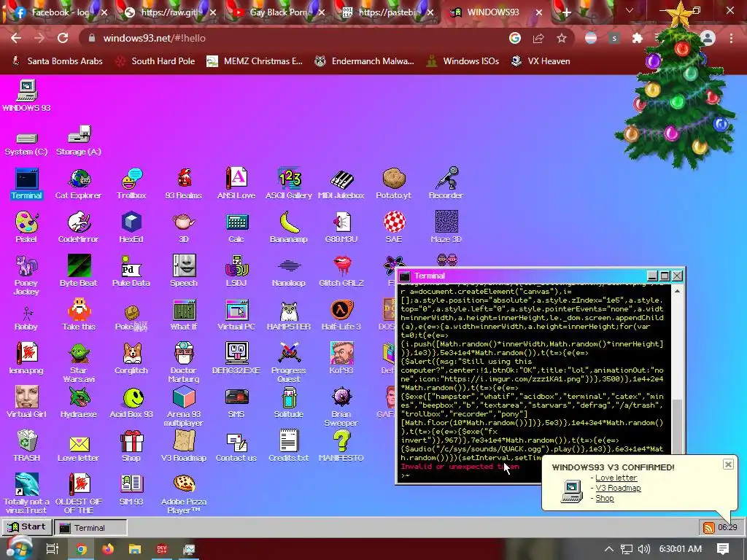This screenshot has width=747, height=560.
Task: Open the Speech face icon
Action: [184, 271]
